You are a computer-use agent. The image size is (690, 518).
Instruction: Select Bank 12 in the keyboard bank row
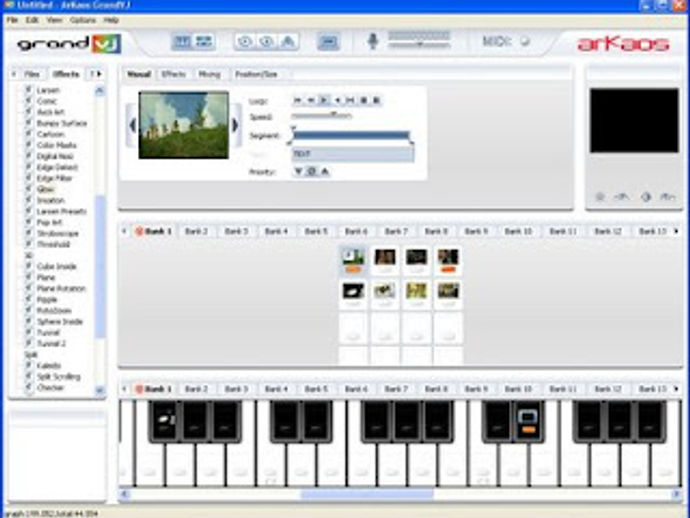point(608,389)
